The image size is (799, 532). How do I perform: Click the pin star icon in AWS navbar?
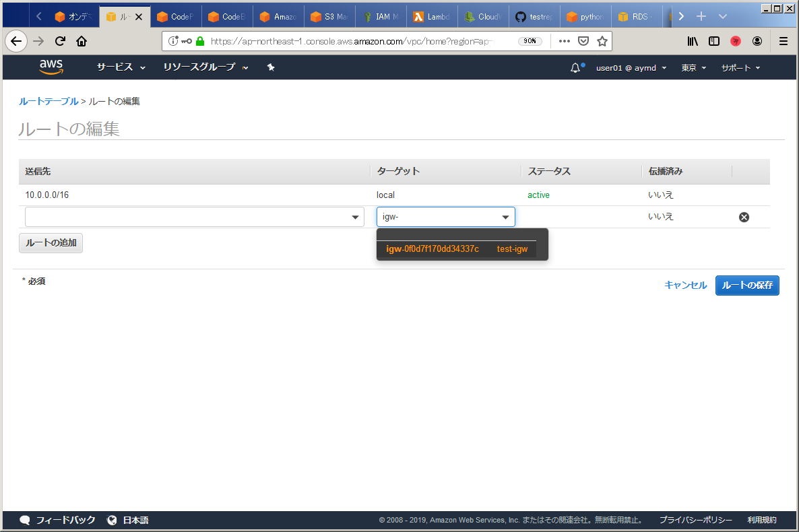(x=271, y=67)
